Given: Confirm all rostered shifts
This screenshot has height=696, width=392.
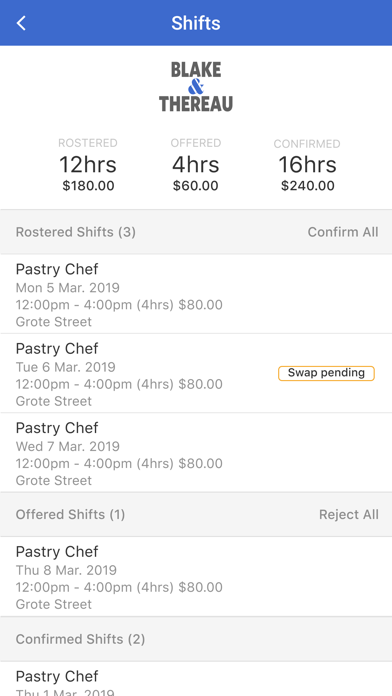Looking at the screenshot, I should pos(343,232).
